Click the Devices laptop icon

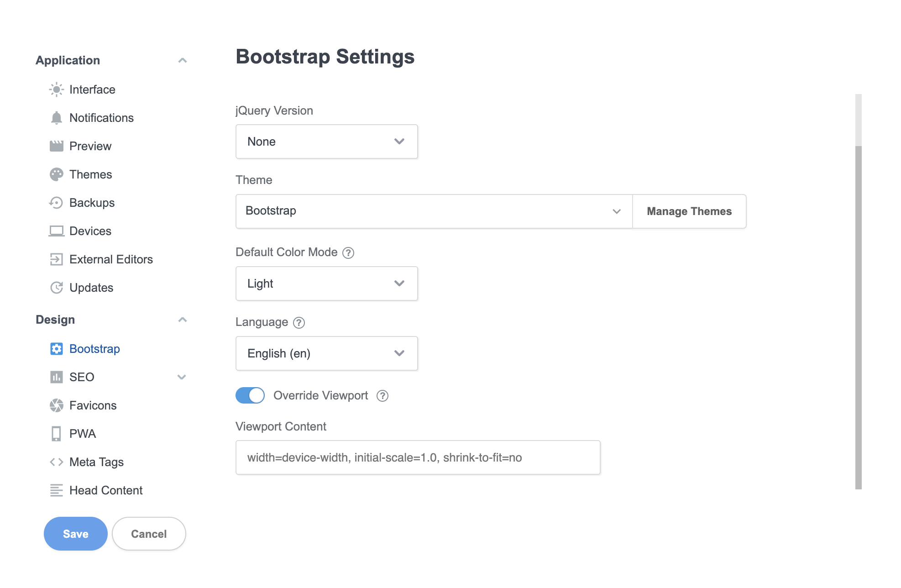point(56,231)
